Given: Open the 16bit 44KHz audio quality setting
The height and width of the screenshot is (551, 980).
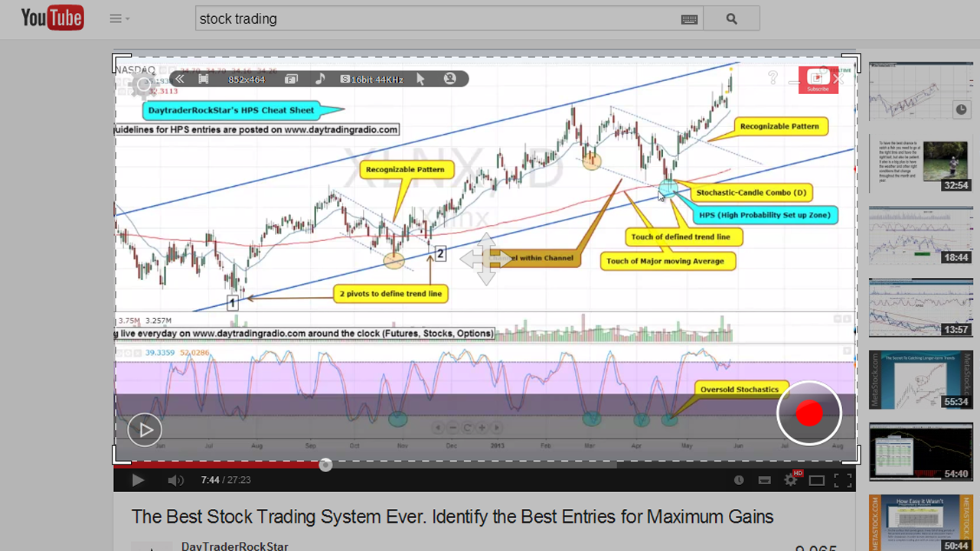Looking at the screenshot, I should [373, 80].
